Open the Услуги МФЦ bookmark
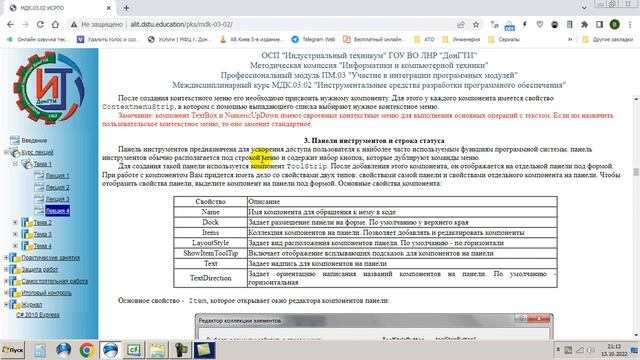Viewport: 640px width, 360px height. (x=180, y=40)
